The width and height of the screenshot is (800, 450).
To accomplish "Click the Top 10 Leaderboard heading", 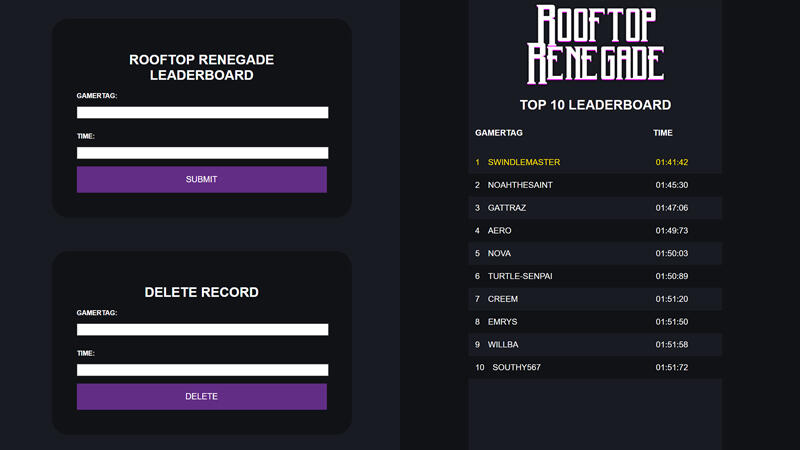I will coord(595,105).
